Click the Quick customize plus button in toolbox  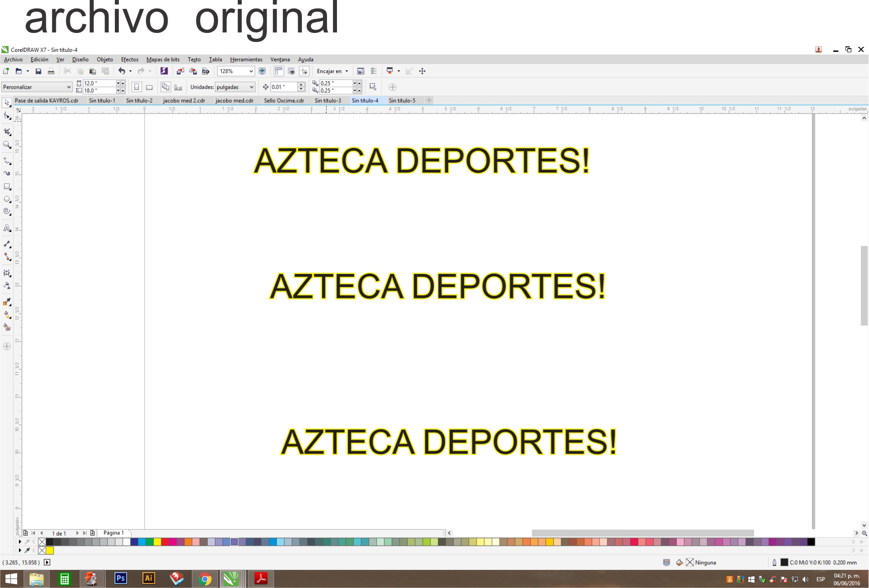tap(7, 346)
